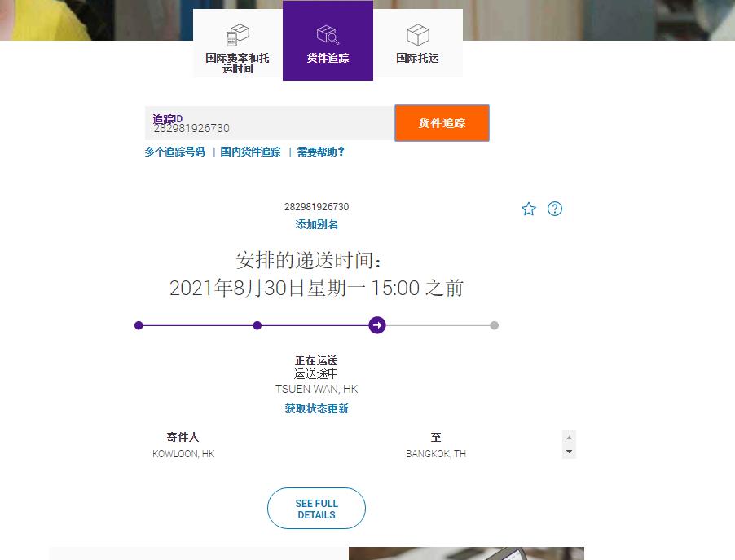Click the rates calculator package icon
Viewport: 735px width, 560px height.
click(x=237, y=34)
